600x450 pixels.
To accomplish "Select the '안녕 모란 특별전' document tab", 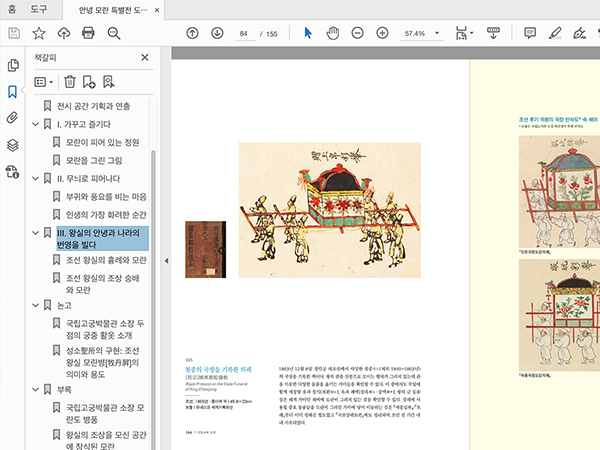I will click(x=113, y=10).
